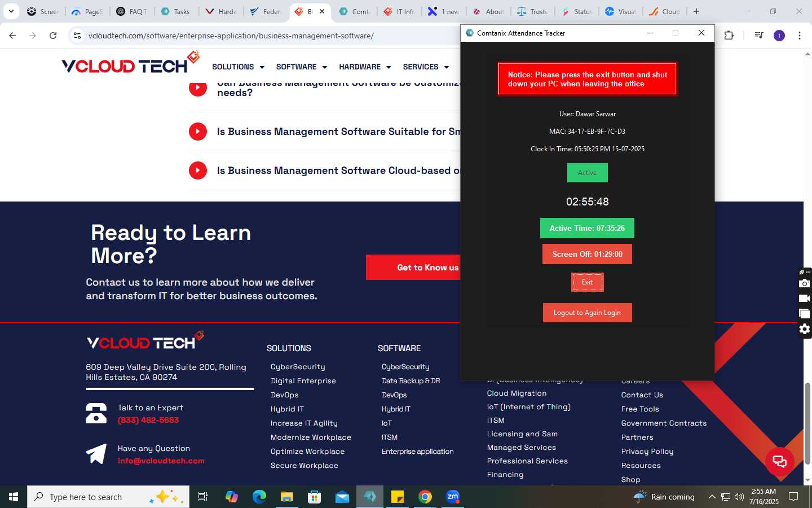The width and height of the screenshot is (812, 508).
Task: Open Sticky Notes from the taskbar
Action: pos(398,497)
